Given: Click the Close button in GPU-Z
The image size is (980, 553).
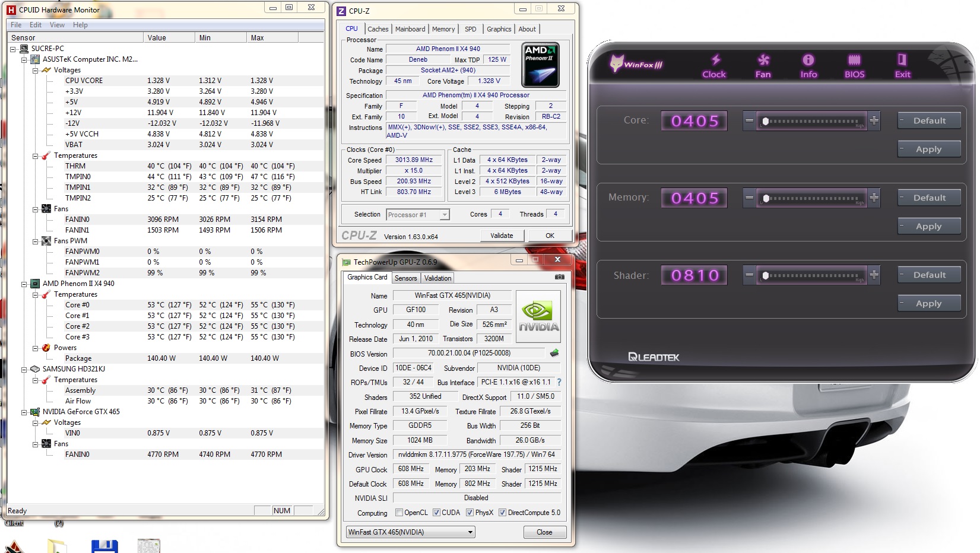Looking at the screenshot, I should (x=545, y=532).
